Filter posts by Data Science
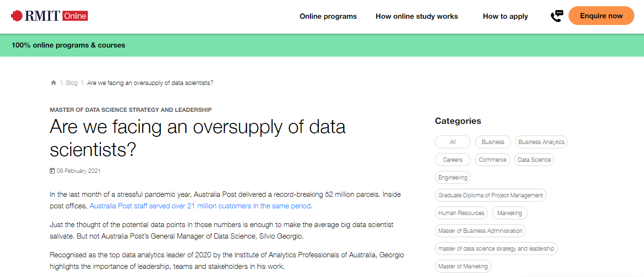 pos(534,160)
